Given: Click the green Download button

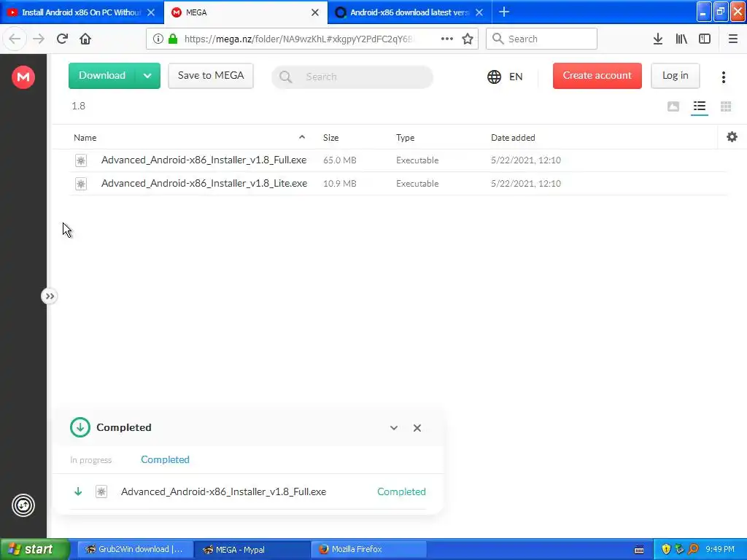Looking at the screenshot, I should [102, 76].
